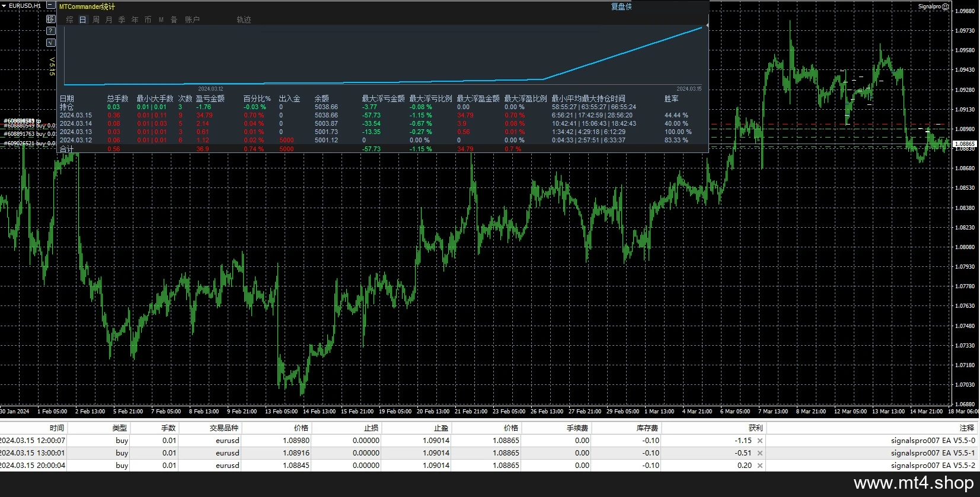Open the 币 currency tab
980x497 pixels.
(x=148, y=20)
